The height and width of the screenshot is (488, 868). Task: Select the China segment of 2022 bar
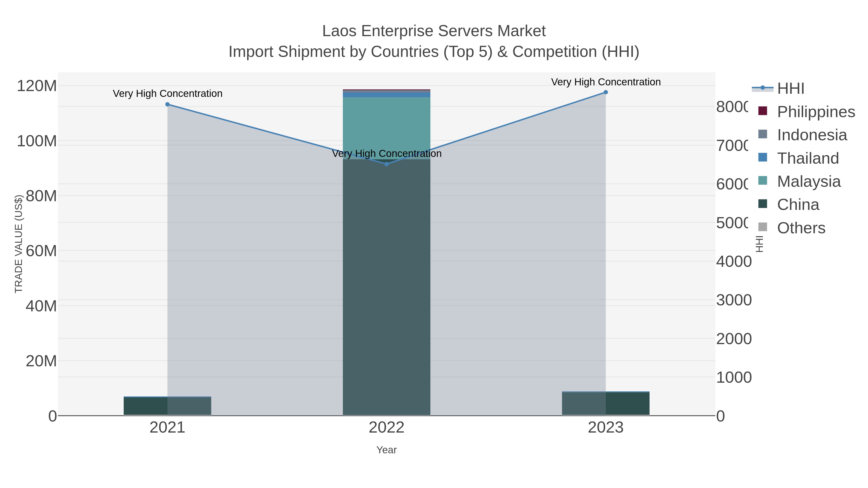387,287
